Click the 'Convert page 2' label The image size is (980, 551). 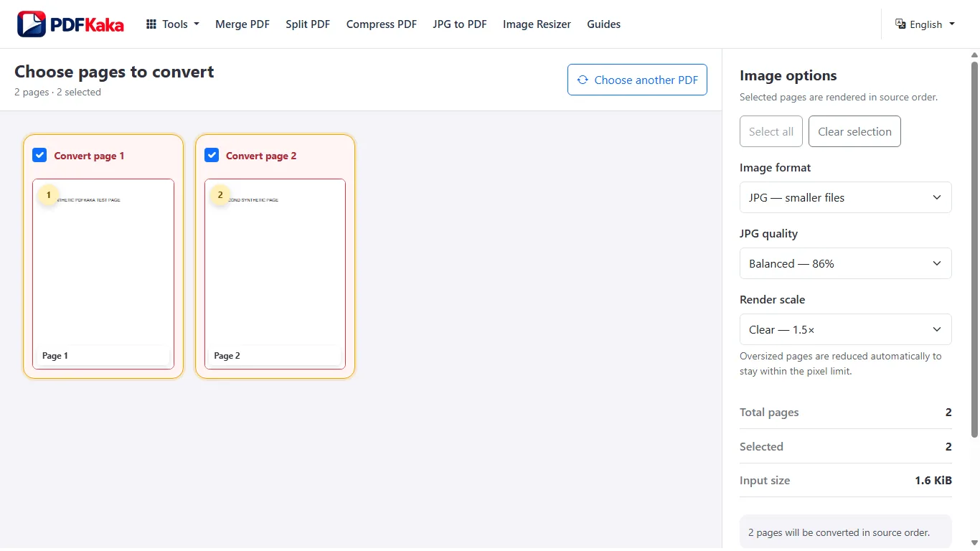[261, 156]
